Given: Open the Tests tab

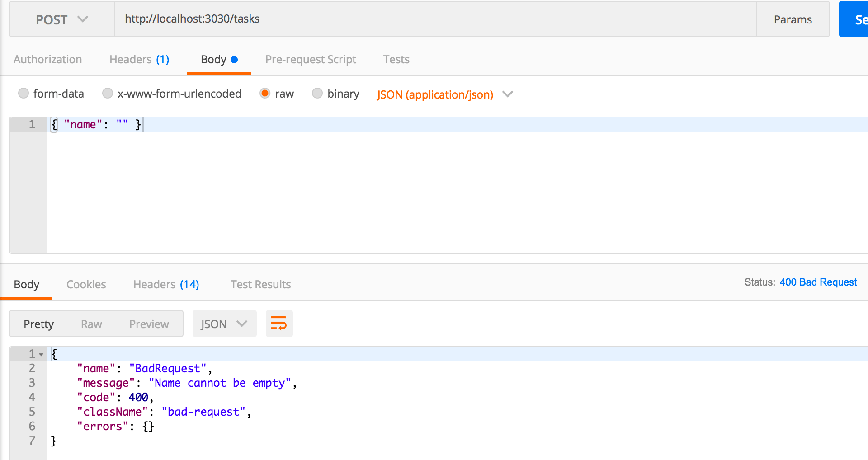Looking at the screenshot, I should pos(396,59).
